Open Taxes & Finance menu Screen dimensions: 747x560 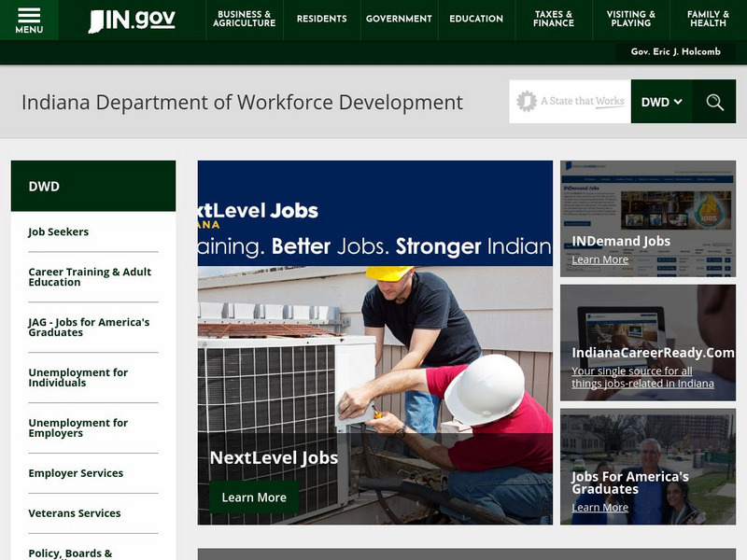click(554, 19)
